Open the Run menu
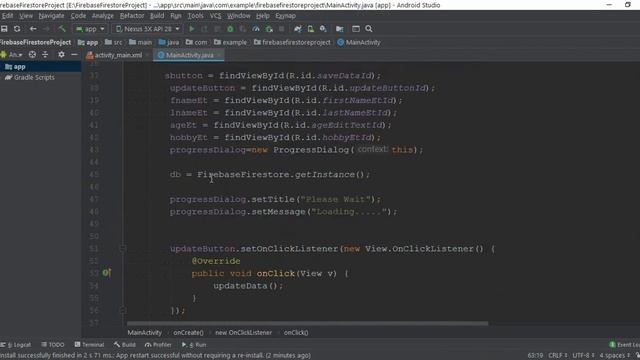 click(176, 16)
